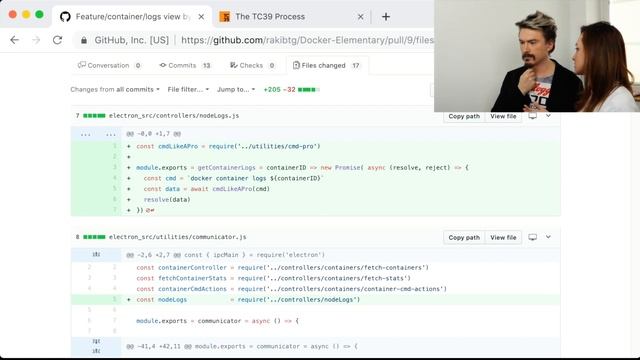Open the Changes from all commits dropdown
This screenshot has width=640, height=360.
click(x=115, y=89)
